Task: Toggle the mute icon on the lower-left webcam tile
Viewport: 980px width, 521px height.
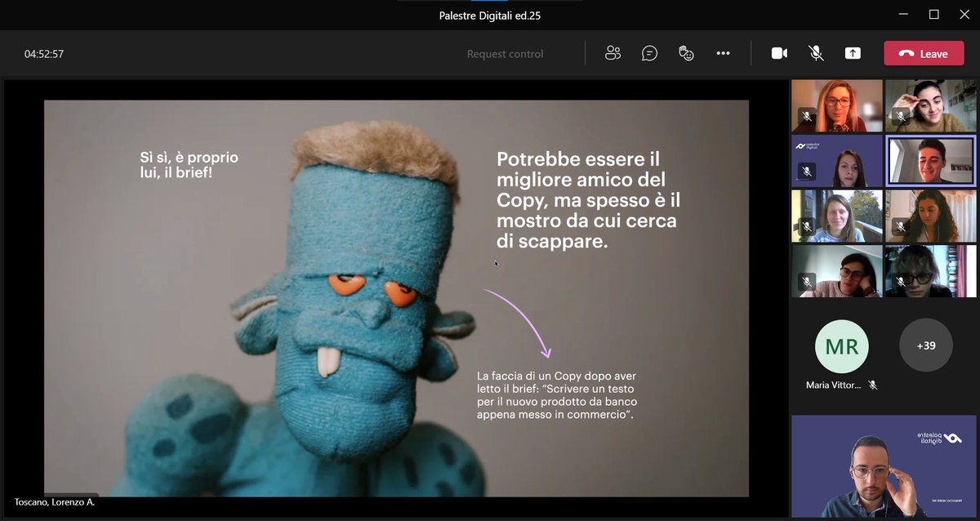Action: [805, 282]
